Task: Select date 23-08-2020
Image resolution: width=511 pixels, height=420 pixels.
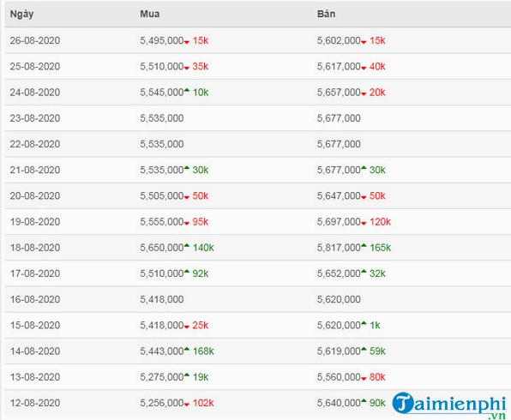Action: (x=35, y=118)
